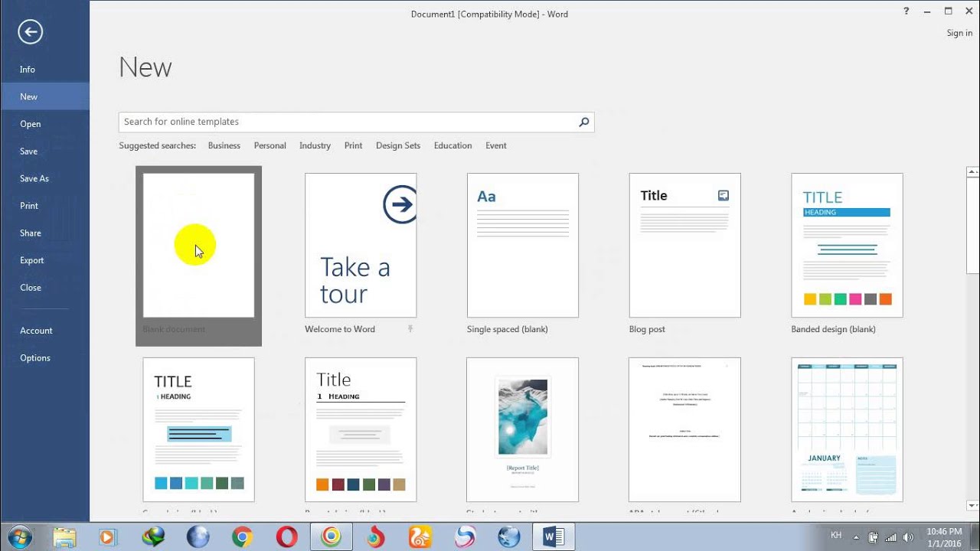Image resolution: width=980 pixels, height=551 pixels.
Task: Search suggested Business templates
Action: (x=224, y=145)
